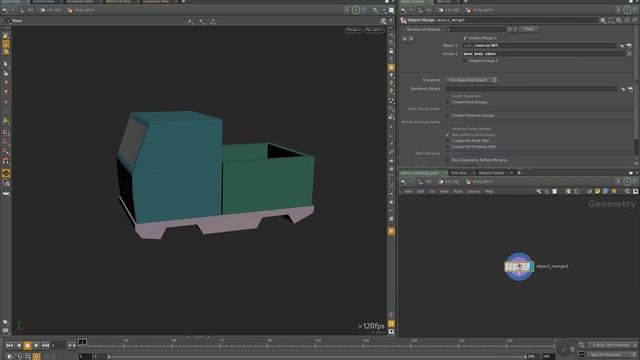The width and height of the screenshot is (640, 360).
Task: Click the search parameters magnifier icon
Action: tap(619, 20)
